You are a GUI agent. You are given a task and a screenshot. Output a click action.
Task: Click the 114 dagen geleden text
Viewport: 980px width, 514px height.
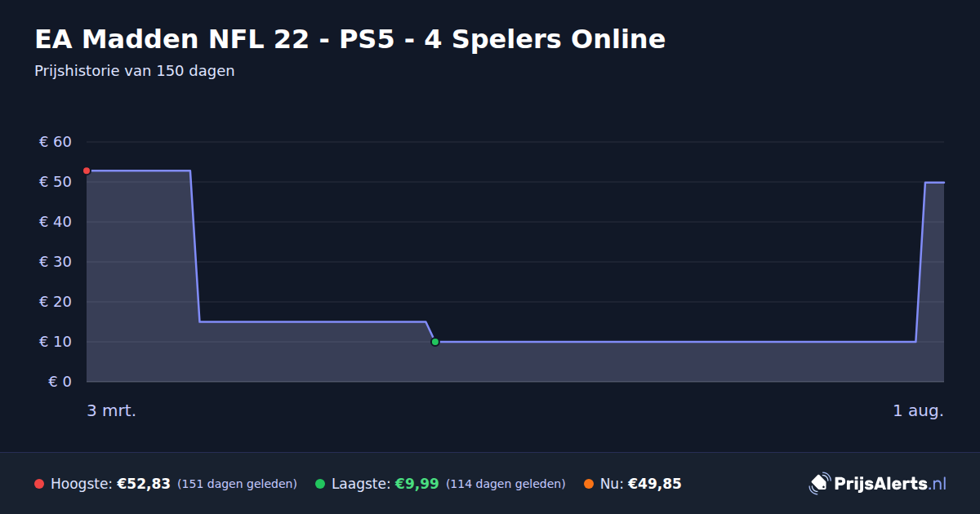point(506,484)
